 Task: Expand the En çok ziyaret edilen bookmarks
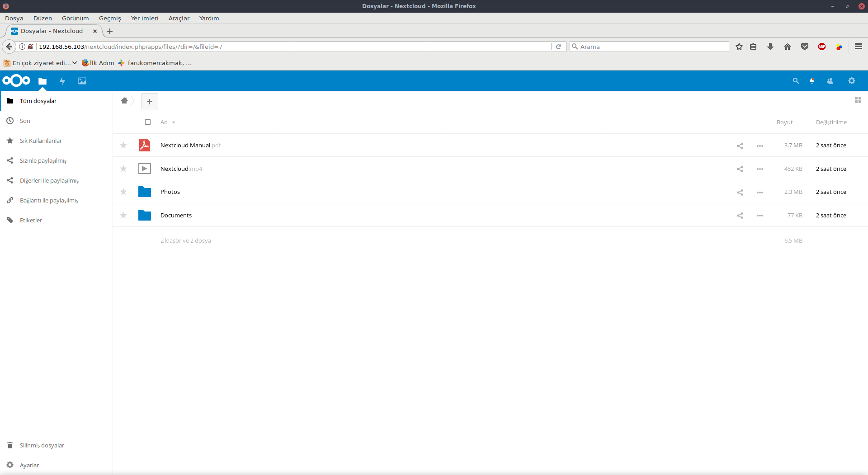(41, 63)
